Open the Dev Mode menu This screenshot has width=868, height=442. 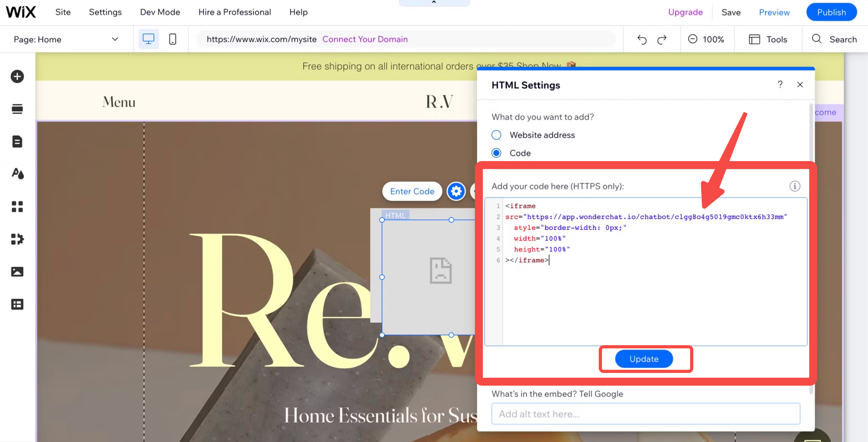(160, 12)
